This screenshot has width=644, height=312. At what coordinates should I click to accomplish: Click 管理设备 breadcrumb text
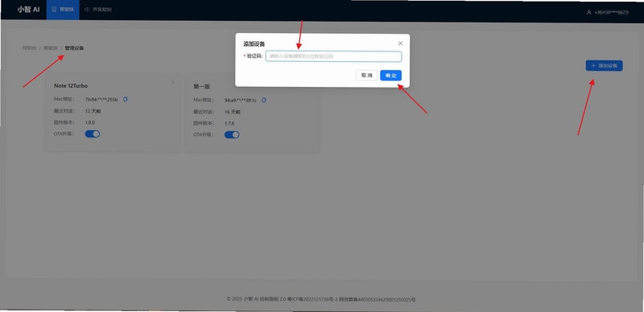(x=74, y=48)
